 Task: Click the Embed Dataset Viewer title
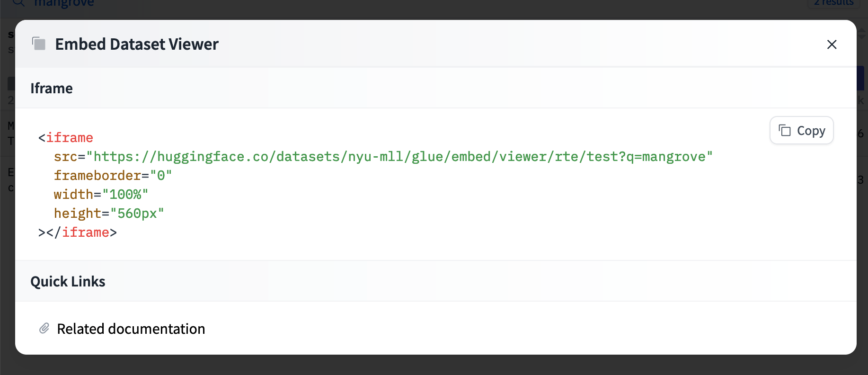click(x=137, y=44)
